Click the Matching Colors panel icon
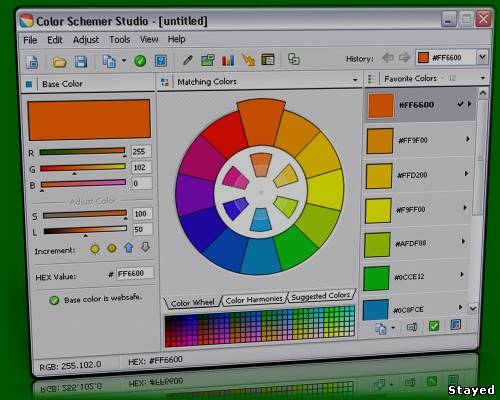 coord(164,82)
